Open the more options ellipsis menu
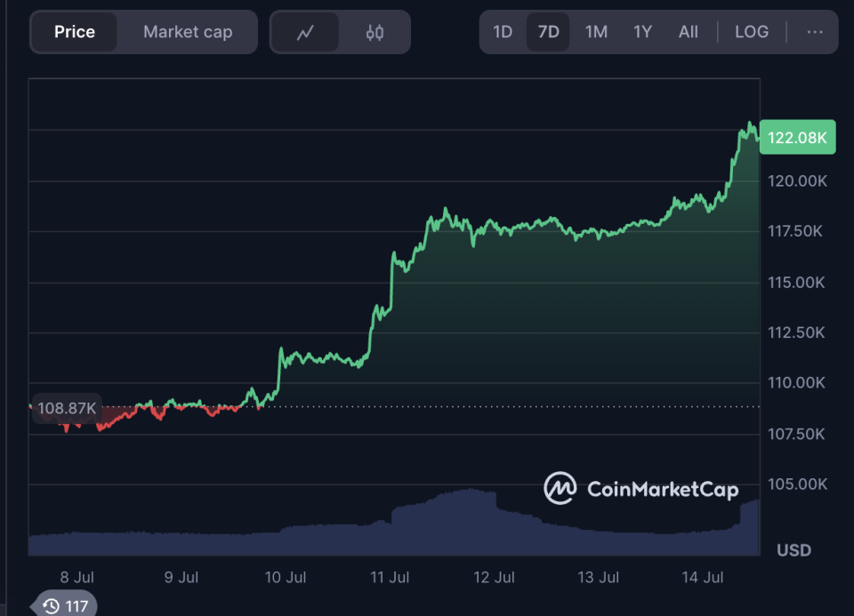The width and height of the screenshot is (854, 616). (x=814, y=32)
